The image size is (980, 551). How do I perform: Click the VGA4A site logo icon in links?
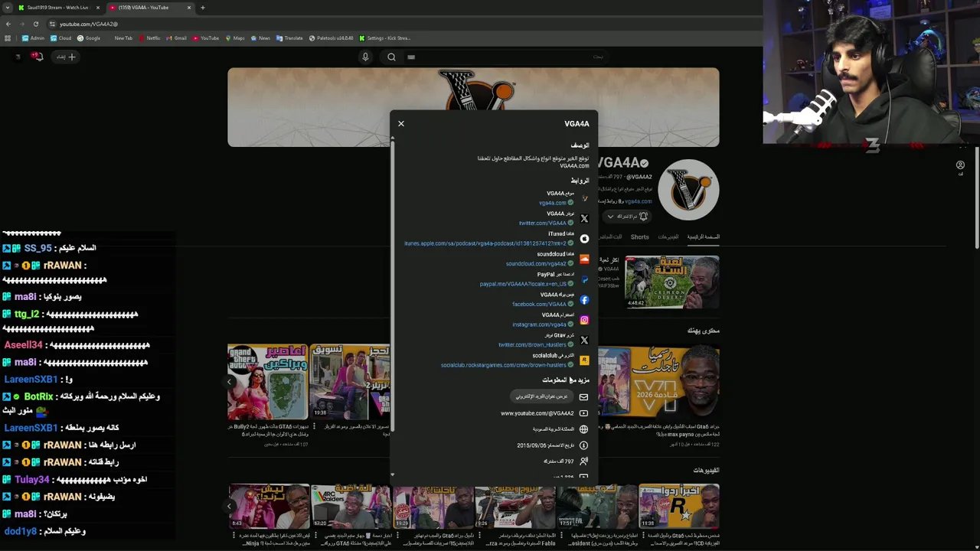[584, 198]
